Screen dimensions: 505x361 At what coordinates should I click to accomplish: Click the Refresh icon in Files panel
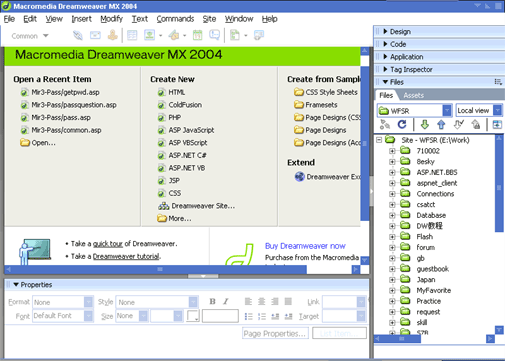tap(402, 125)
